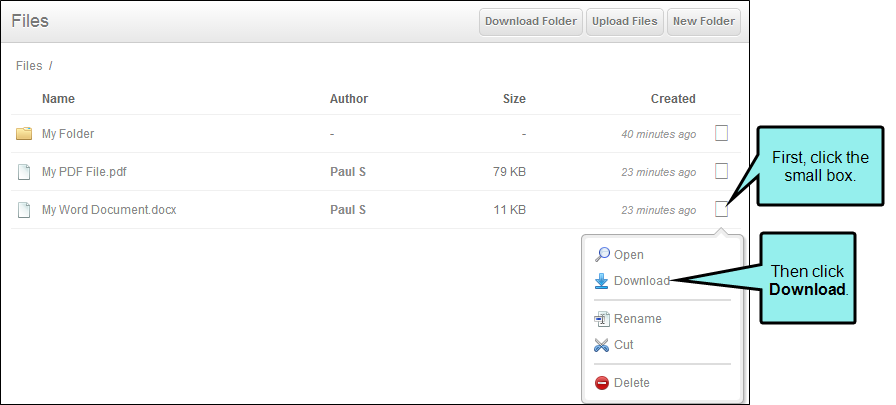Click the rename icon in context menu
896x405 pixels.
[602, 319]
